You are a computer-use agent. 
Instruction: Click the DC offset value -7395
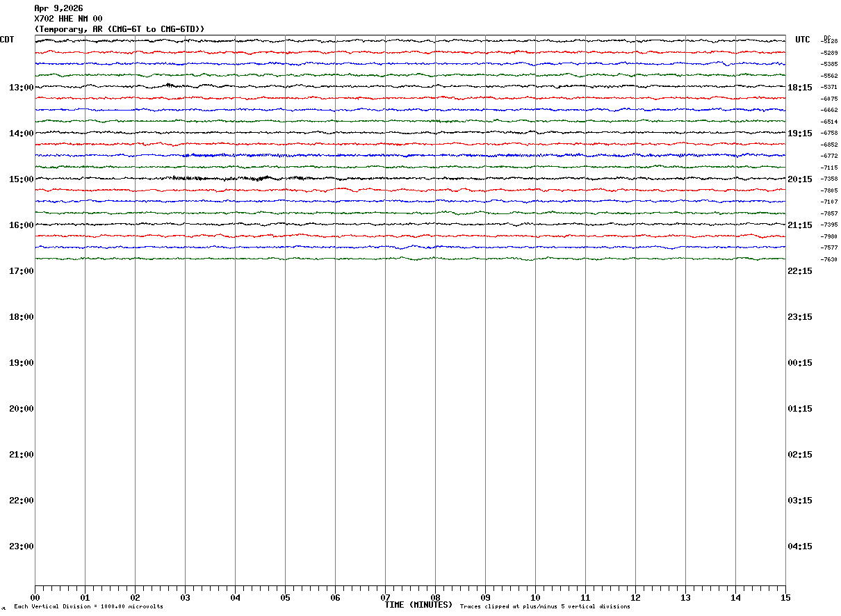(x=829, y=225)
